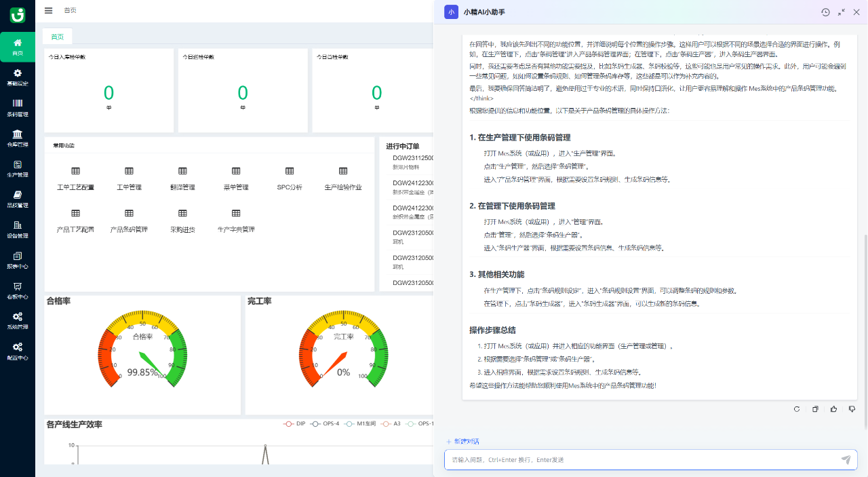Viewport: 868px width, 477px height.
Task: Open 生产管理 in the sidebar menu
Action: (18, 164)
